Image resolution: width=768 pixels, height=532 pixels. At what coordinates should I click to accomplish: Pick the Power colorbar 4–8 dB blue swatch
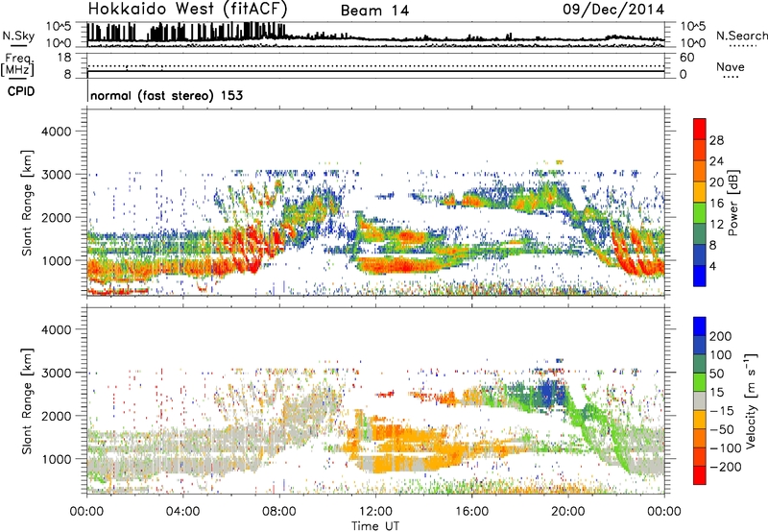click(700, 254)
